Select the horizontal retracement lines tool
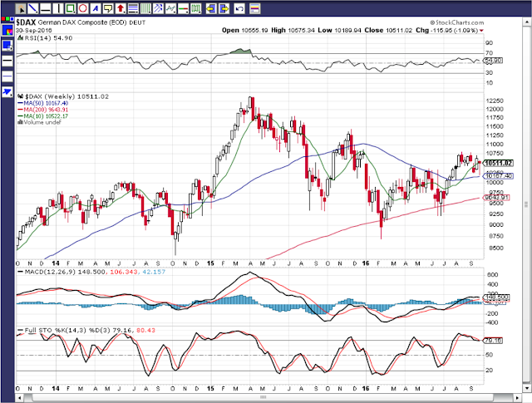Image resolution: width=532 pixels, height=403 pixels. pos(133,8)
